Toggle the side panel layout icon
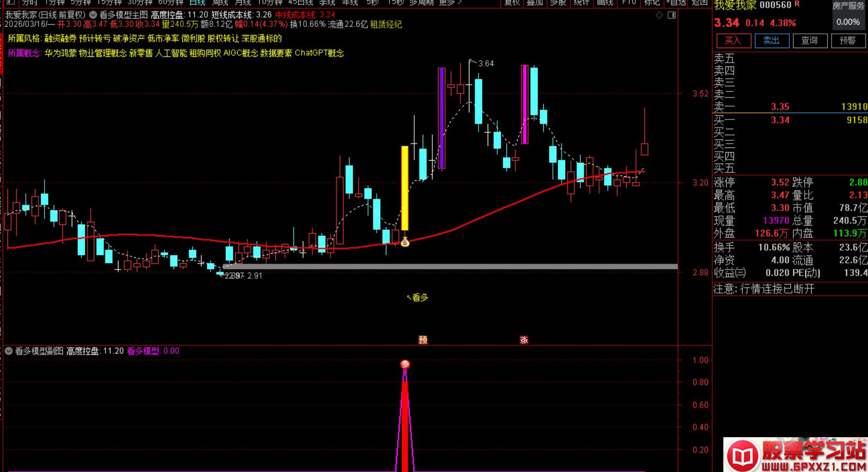 point(672,16)
